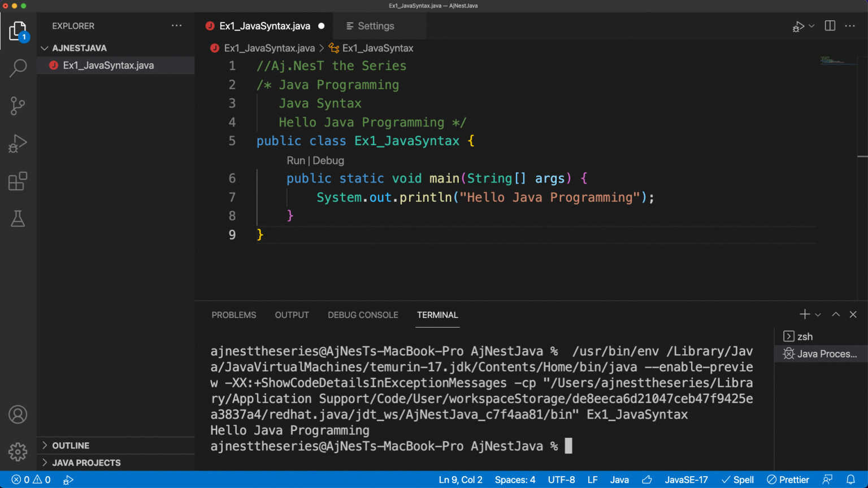Switch to the PROBLEMS panel tab

point(234,315)
